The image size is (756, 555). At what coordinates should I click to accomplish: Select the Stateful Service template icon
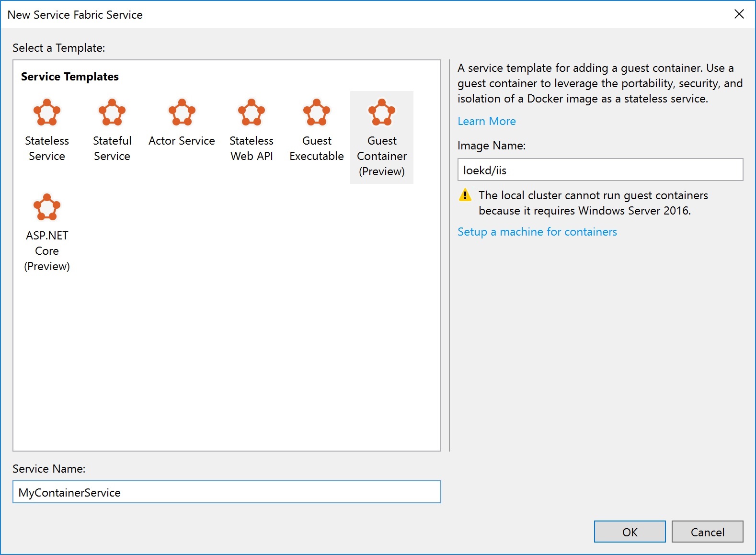(112, 113)
